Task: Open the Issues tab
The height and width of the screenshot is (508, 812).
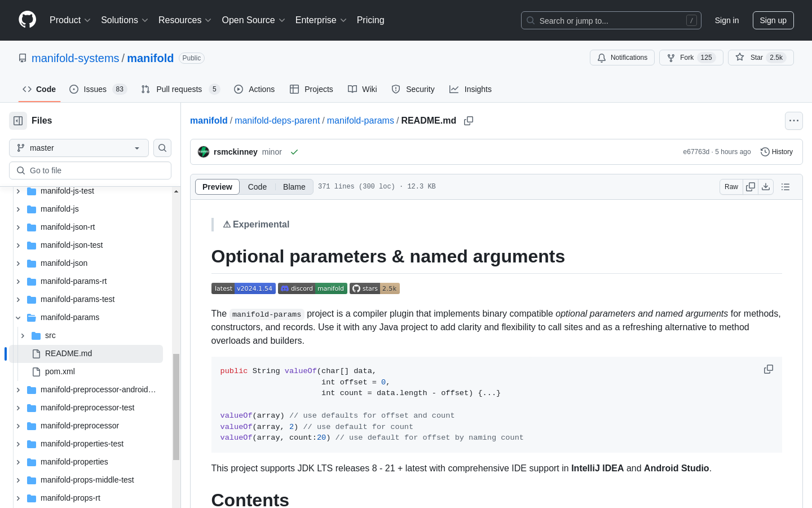Action: coord(98,89)
